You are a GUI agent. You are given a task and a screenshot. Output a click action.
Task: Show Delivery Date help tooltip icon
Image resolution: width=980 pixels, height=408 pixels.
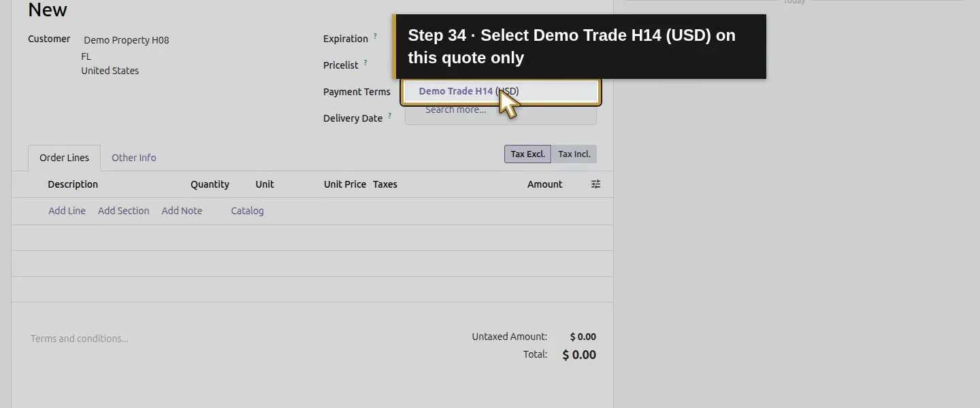tap(389, 116)
